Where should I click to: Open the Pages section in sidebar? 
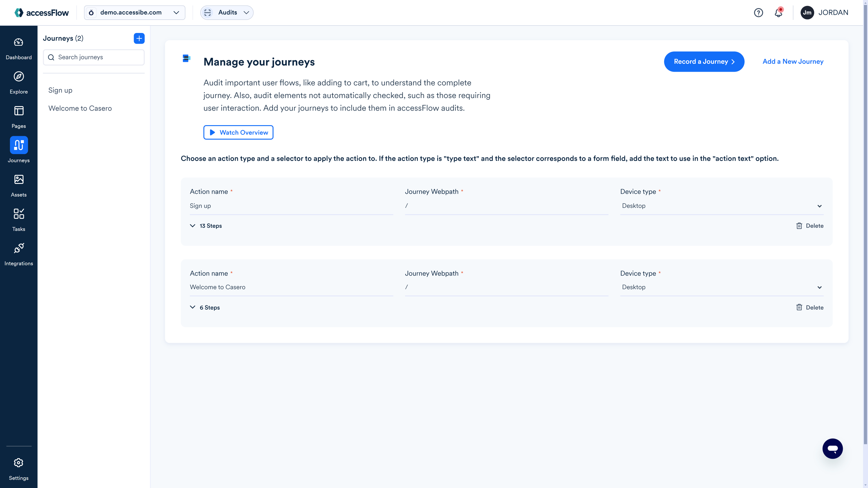point(19,117)
